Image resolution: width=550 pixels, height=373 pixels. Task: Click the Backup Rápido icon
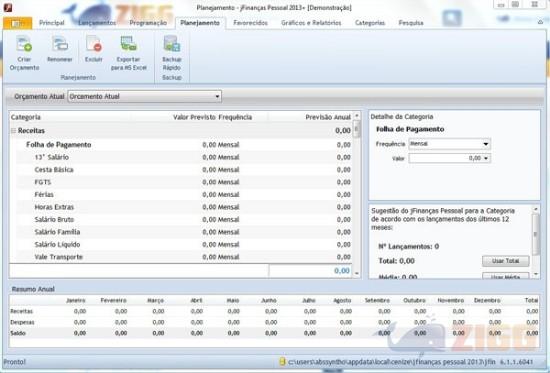[172, 44]
